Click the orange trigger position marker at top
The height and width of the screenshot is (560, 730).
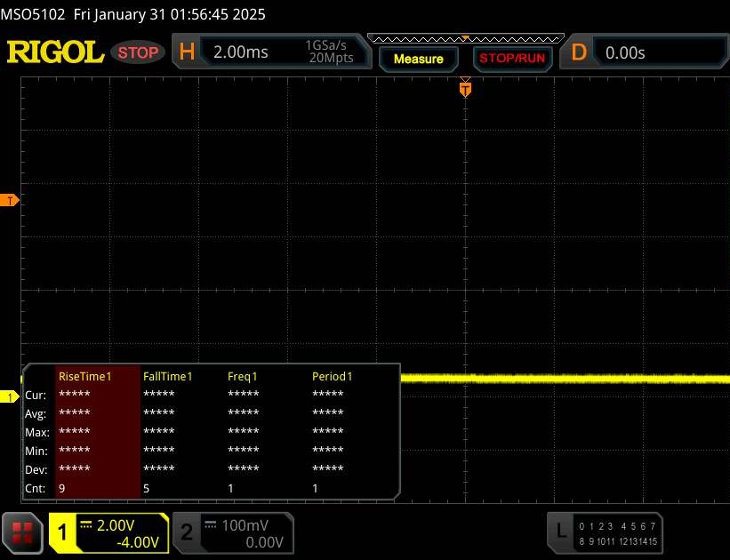[x=465, y=89]
